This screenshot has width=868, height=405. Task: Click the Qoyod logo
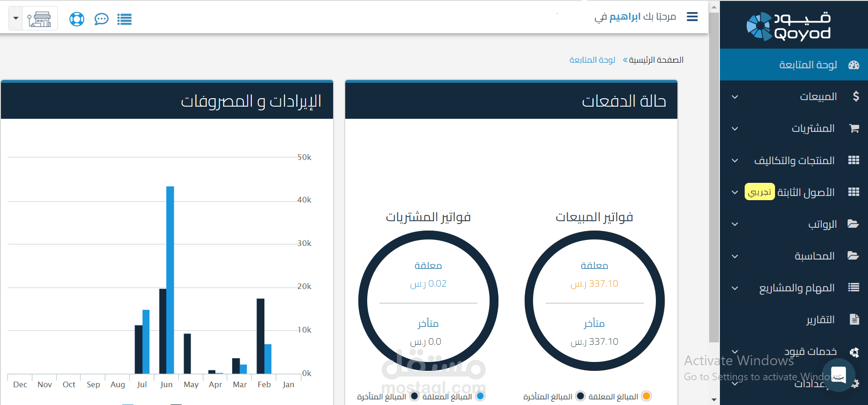[x=789, y=26]
